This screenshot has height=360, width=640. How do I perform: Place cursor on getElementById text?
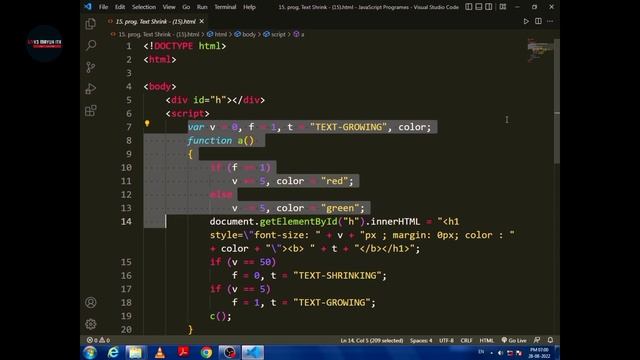point(299,222)
